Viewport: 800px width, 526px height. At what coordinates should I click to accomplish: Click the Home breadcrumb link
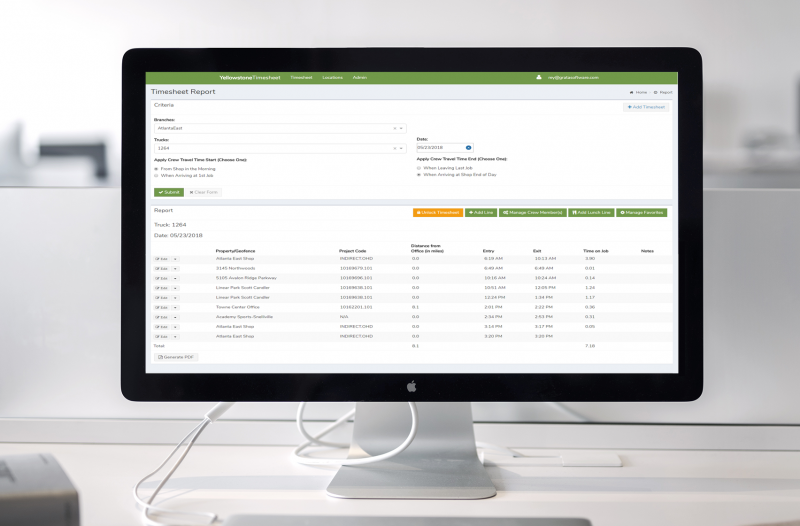tap(638, 92)
